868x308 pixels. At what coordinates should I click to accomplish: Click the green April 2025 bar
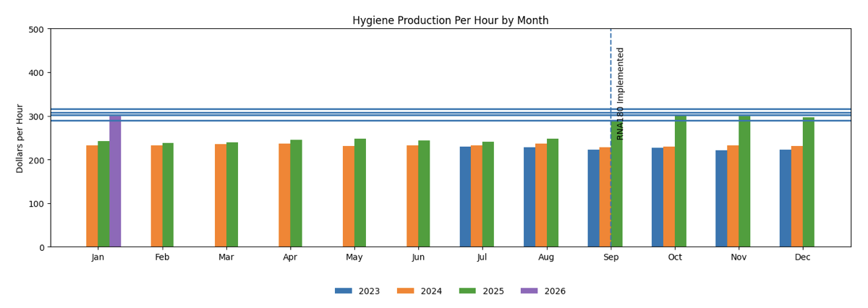click(296, 194)
